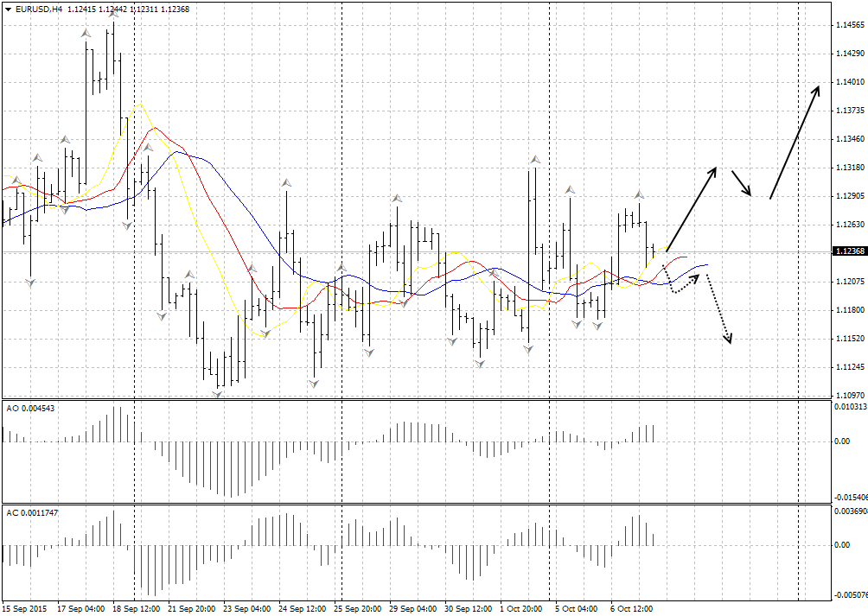Click the AO 0.004543 indicator label
This screenshot has height=616, width=868.
click(31, 408)
